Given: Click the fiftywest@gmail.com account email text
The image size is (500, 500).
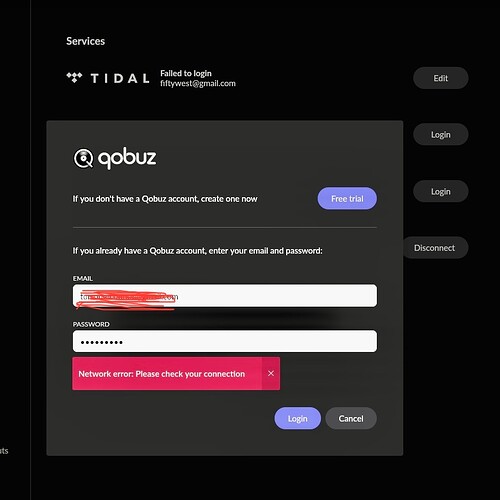Looking at the screenshot, I should 198,83.
